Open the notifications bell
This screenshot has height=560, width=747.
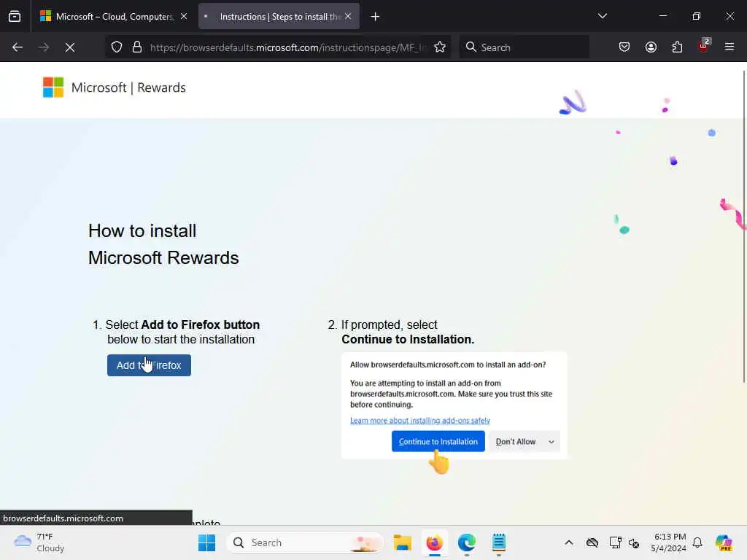697,542
